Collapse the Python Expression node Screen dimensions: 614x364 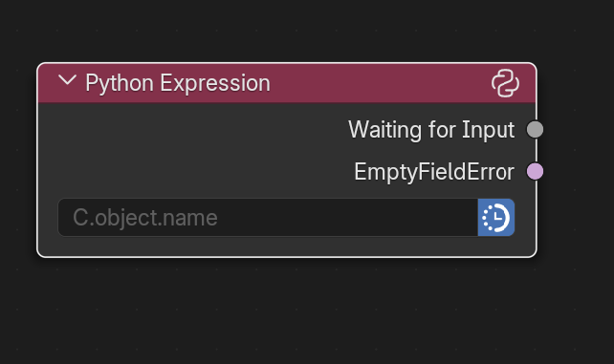[67, 80]
